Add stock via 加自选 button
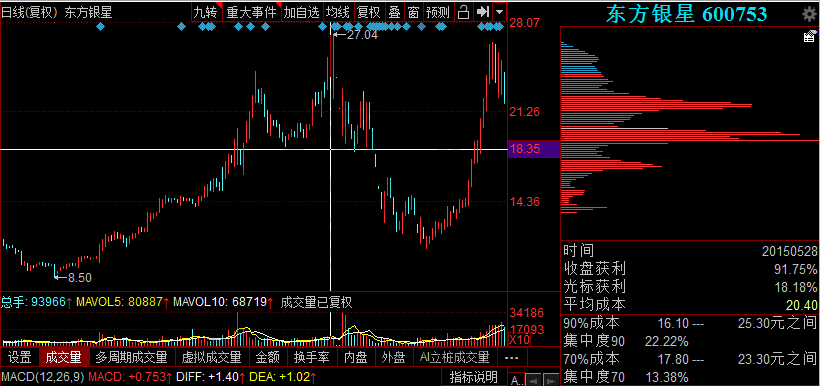The height and width of the screenshot is (386, 820). point(302,12)
